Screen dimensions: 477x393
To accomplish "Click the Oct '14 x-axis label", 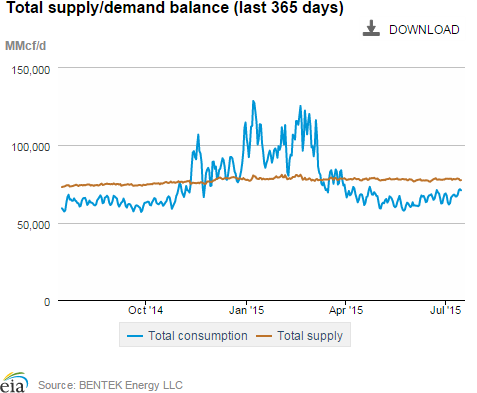I will [145, 310].
